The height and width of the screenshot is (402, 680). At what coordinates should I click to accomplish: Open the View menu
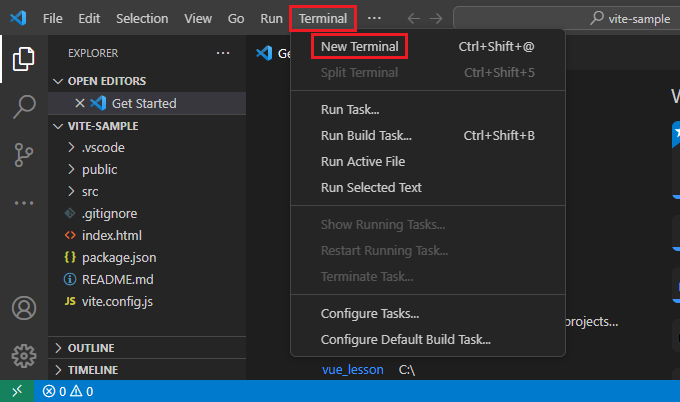click(x=198, y=18)
